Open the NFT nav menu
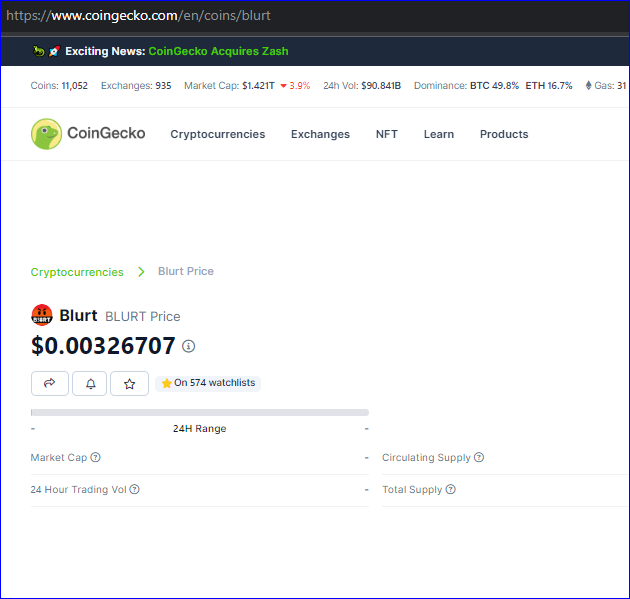Image resolution: width=630 pixels, height=599 pixels. 387,134
